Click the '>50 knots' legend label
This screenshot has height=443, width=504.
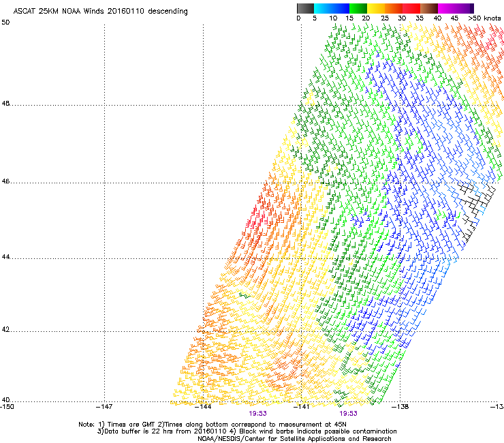point(484,18)
